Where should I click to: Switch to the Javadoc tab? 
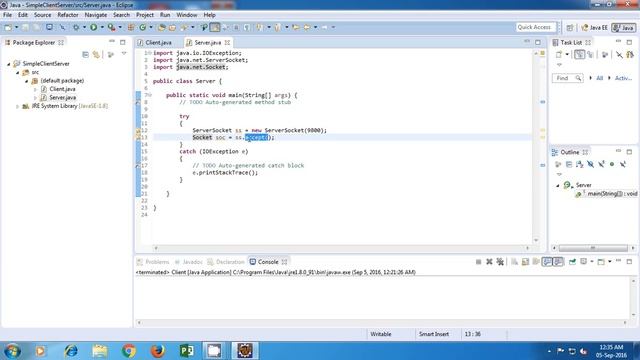click(x=188, y=262)
